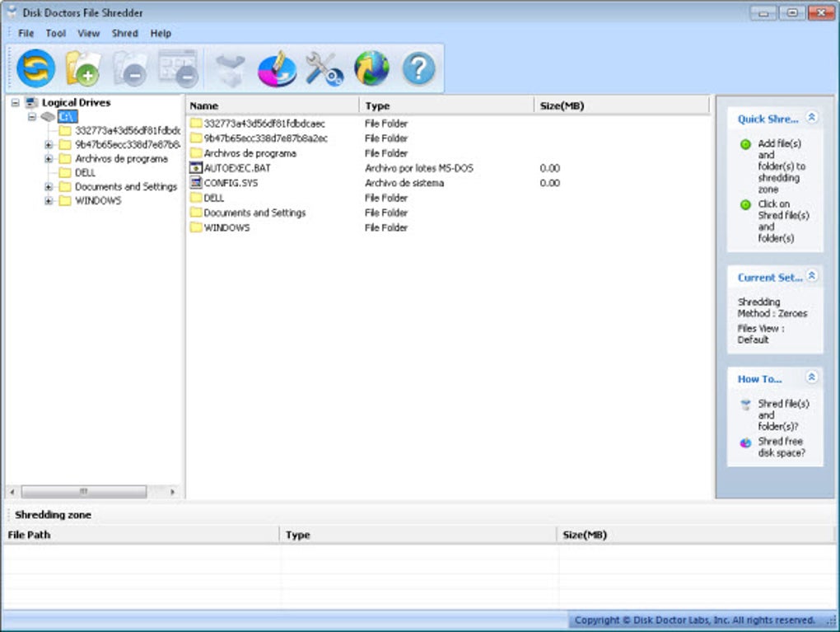This screenshot has height=632, width=840.
Task: Expand the Documents and Settings tree node
Action: (48, 186)
